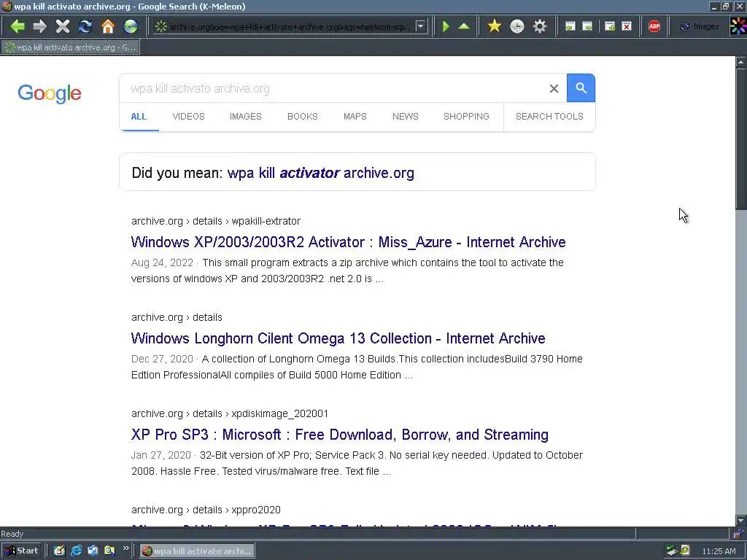Click the 'Aug 24, 2022' result date
Screen dimensions: 747x560
[x=162, y=262]
